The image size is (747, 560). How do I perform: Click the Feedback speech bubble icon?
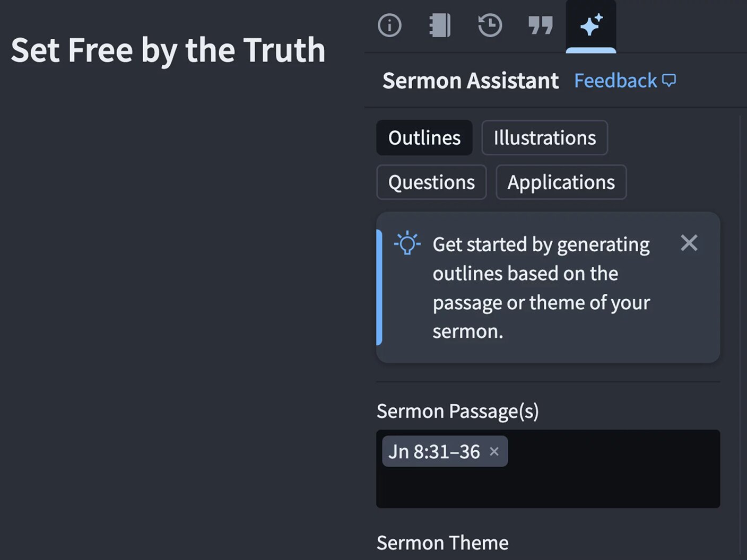pyautogui.click(x=669, y=81)
